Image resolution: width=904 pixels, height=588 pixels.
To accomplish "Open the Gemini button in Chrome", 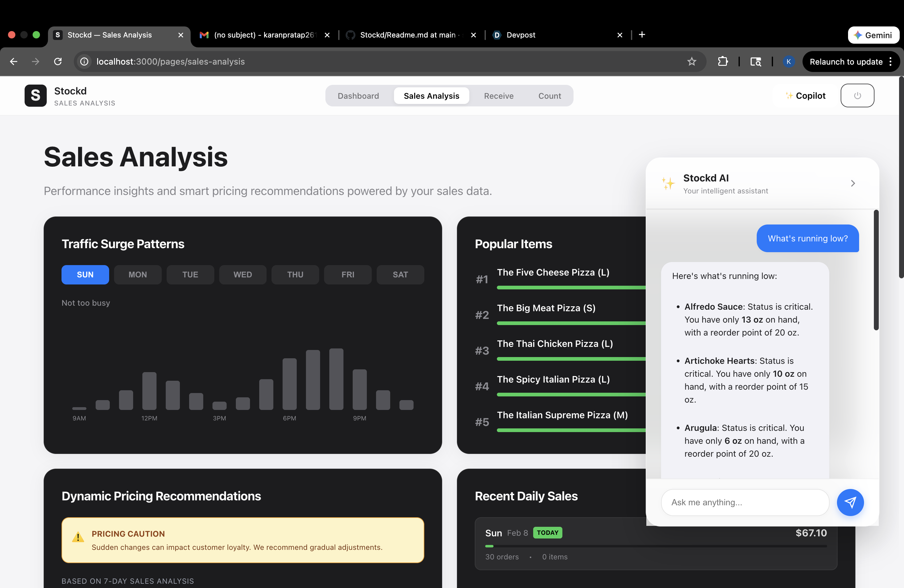I will tap(873, 35).
